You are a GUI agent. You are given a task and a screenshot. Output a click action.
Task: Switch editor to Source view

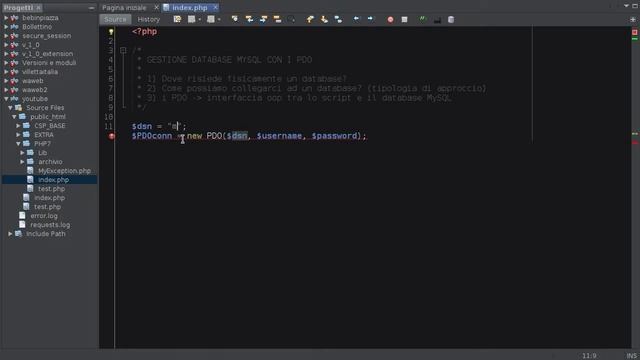pyautogui.click(x=115, y=19)
